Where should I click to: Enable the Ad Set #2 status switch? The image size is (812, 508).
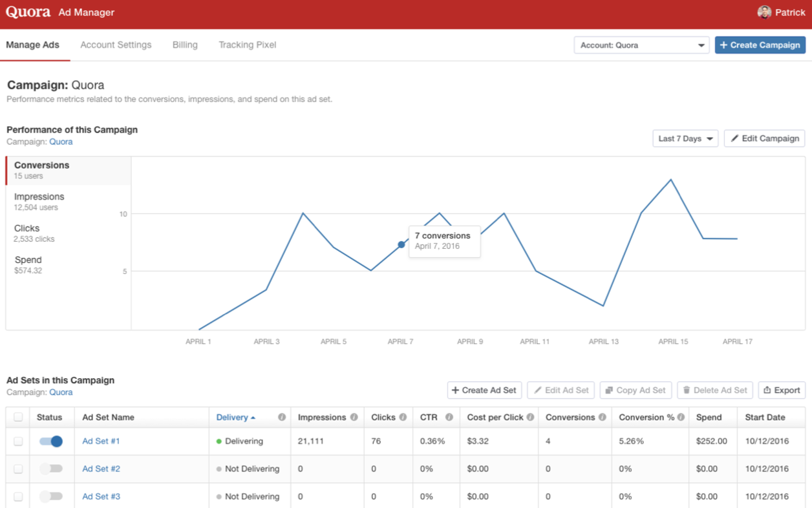(51, 469)
